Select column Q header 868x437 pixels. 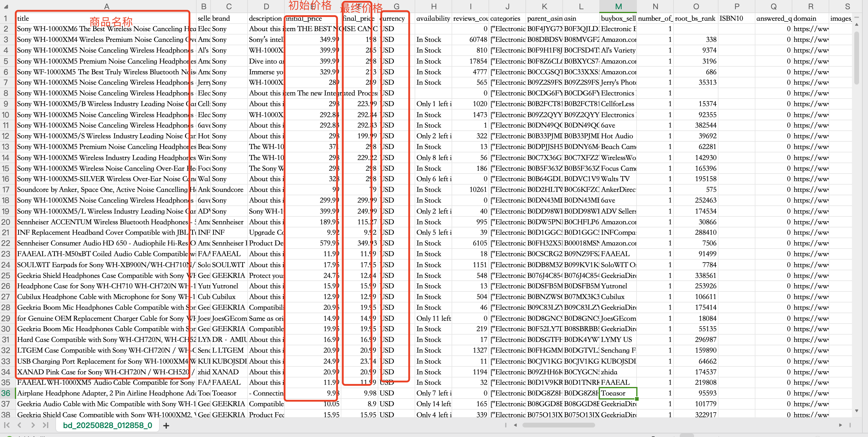774,6
